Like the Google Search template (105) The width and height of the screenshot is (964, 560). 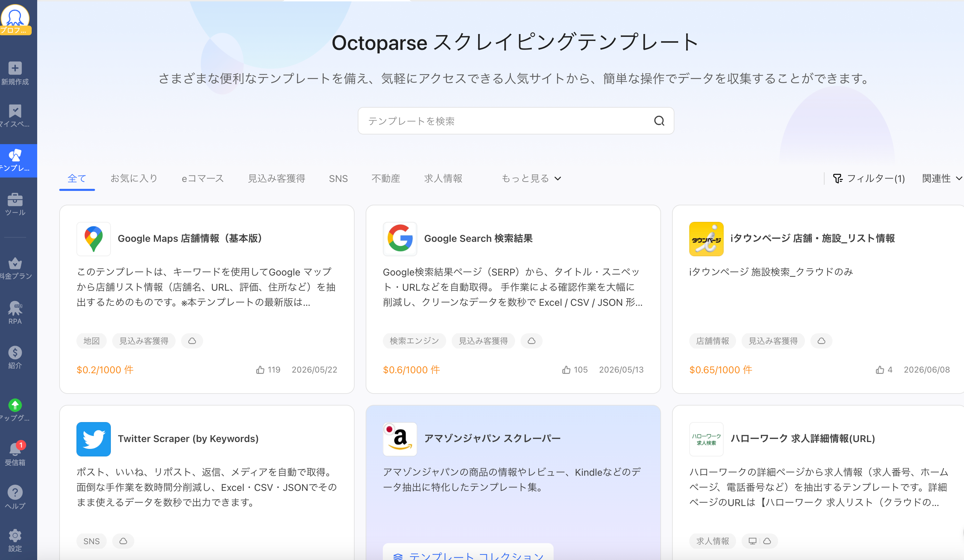566,370
